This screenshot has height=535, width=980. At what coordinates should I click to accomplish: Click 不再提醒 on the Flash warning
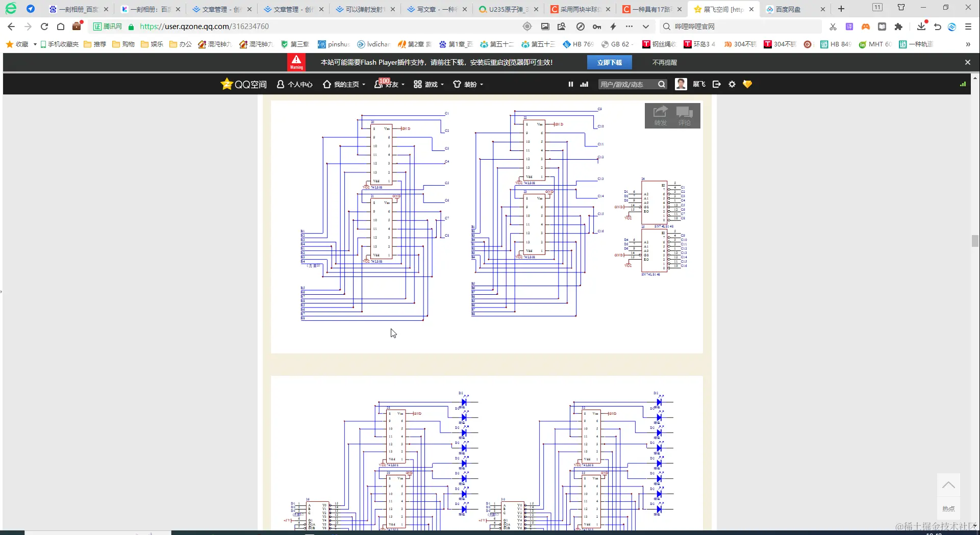coord(664,62)
